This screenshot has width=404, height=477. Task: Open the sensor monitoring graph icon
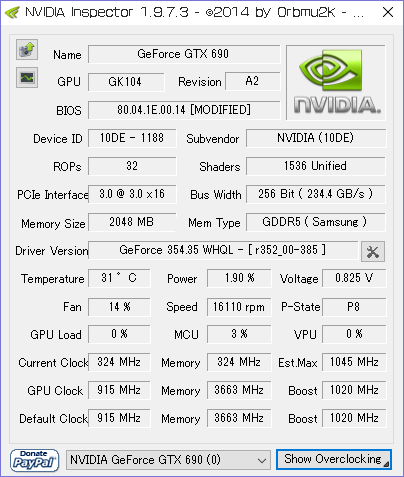click(x=27, y=78)
